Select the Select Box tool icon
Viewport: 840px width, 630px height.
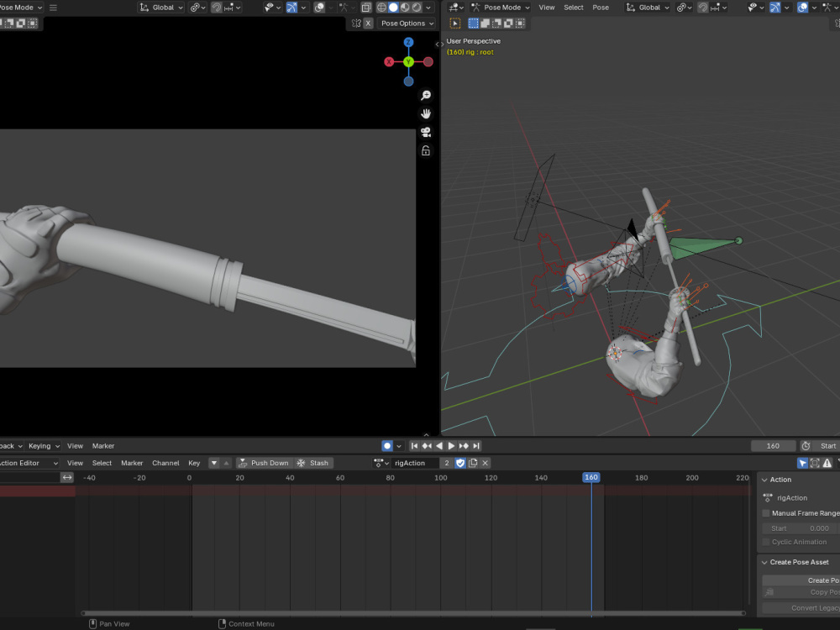[x=455, y=23]
